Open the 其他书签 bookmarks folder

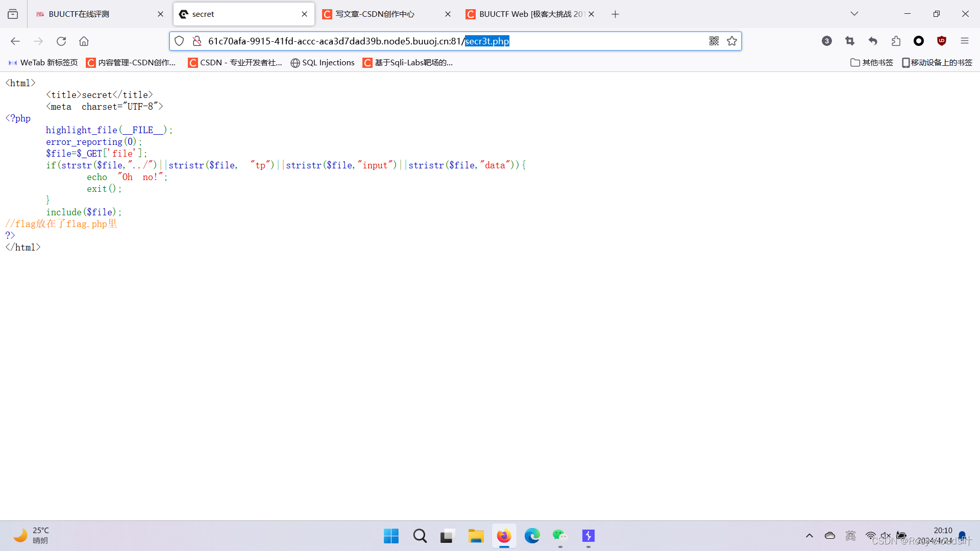(x=872, y=63)
